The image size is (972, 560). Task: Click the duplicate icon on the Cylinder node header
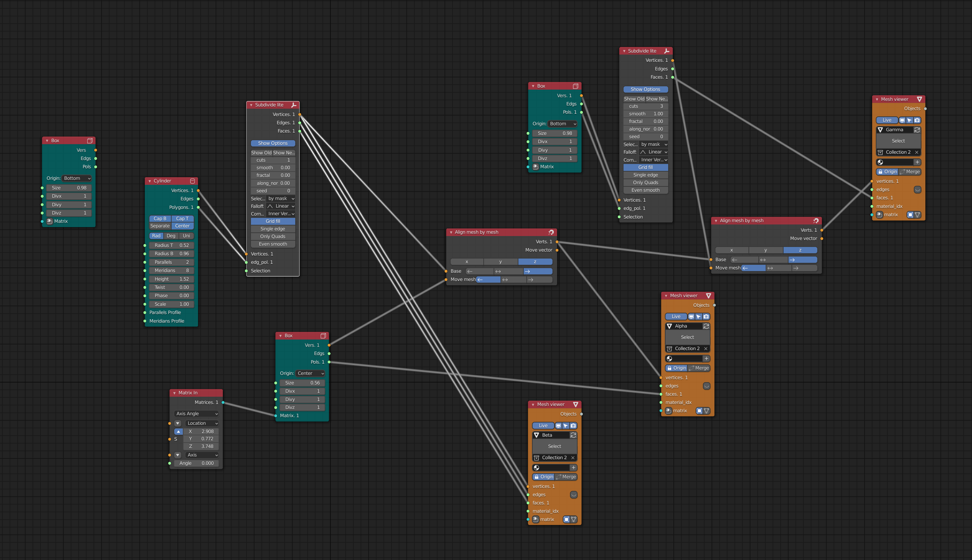coord(193,181)
